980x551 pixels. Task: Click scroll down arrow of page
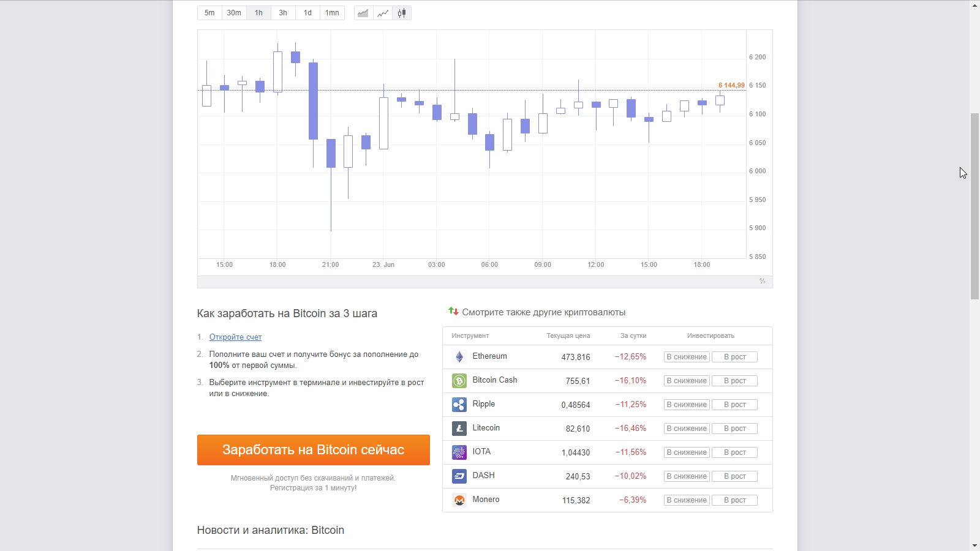974,545
